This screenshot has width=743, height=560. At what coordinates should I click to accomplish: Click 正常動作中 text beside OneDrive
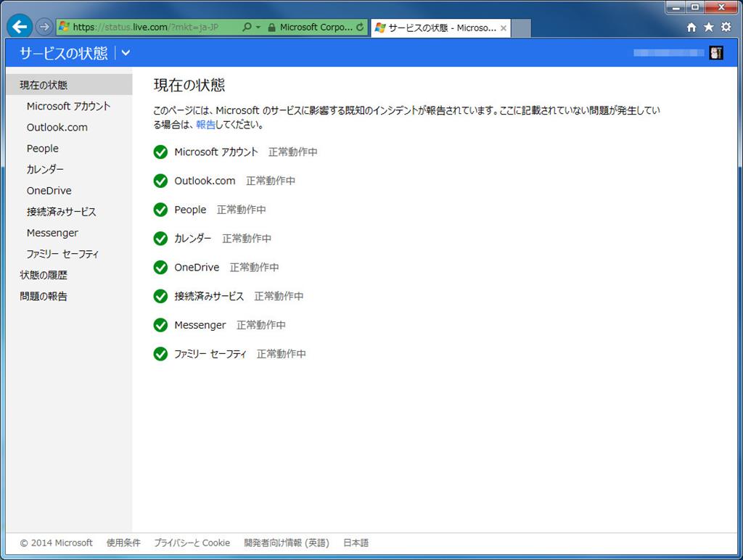click(x=255, y=268)
